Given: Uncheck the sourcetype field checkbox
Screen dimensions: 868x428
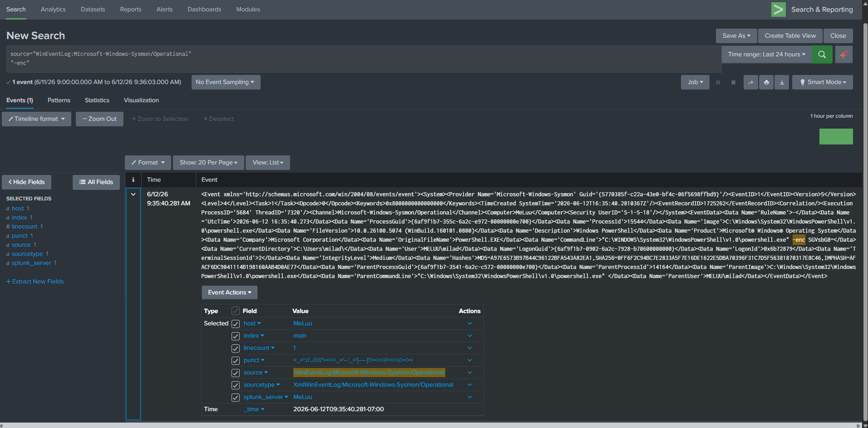Looking at the screenshot, I should (x=236, y=385).
